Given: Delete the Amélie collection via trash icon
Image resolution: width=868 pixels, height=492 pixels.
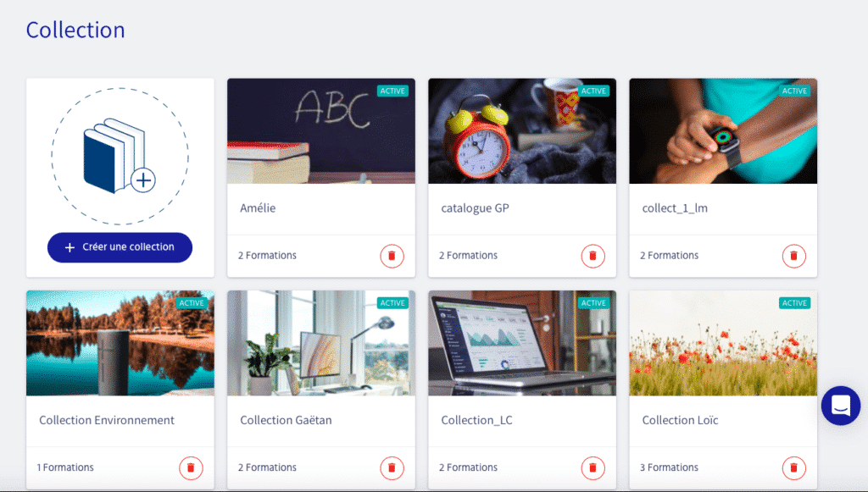Looking at the screenshot, I should tap(392, 256).
